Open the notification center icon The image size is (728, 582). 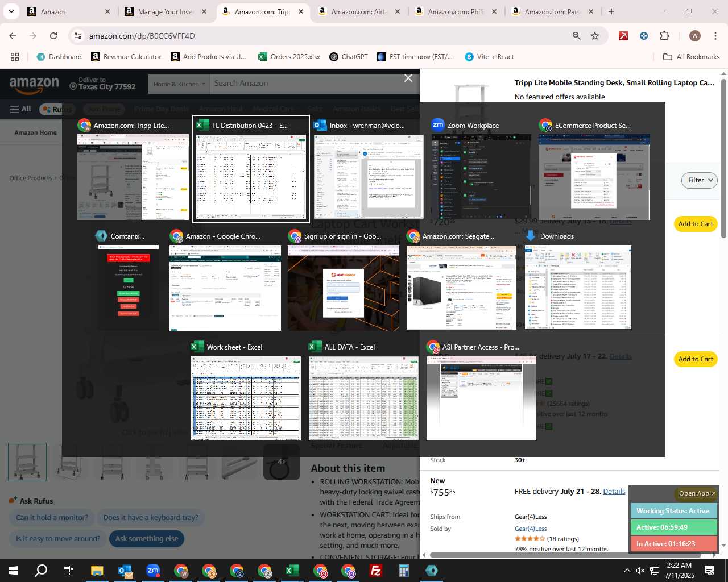tap(709, 571)
